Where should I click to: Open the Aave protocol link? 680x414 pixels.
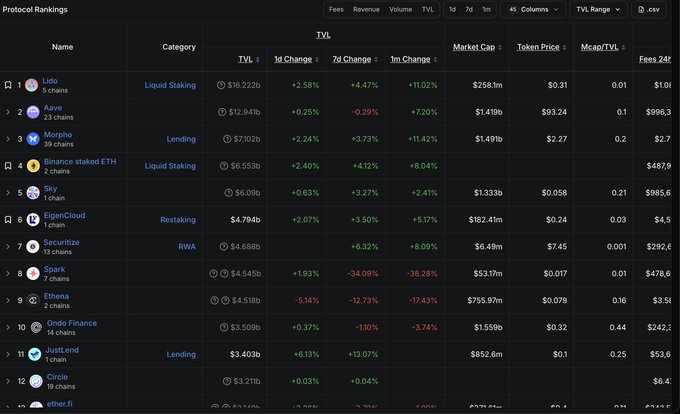point(53,108)
